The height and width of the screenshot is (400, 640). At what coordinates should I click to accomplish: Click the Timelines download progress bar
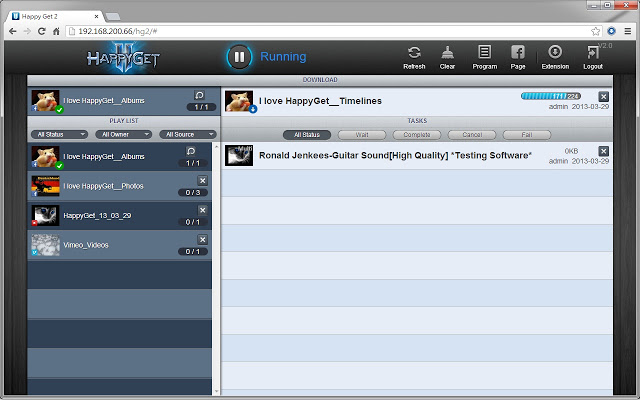tap(551, 96)
